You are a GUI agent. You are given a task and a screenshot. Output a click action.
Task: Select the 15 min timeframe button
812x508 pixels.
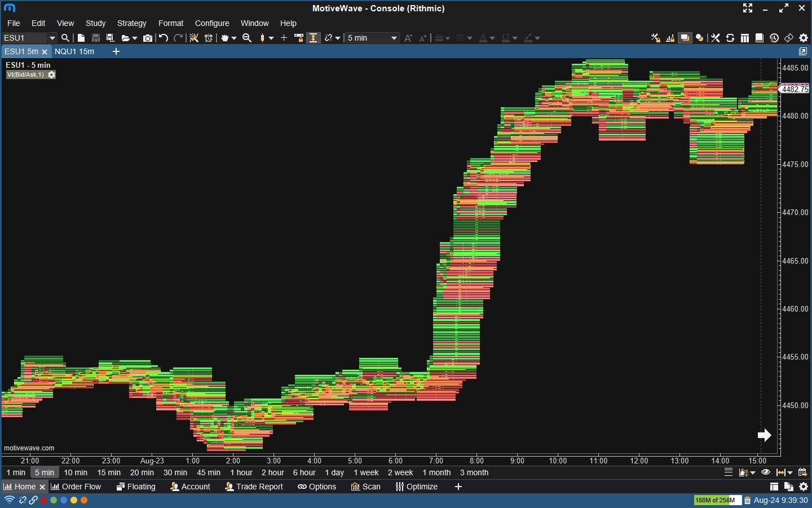coord(109,472)
